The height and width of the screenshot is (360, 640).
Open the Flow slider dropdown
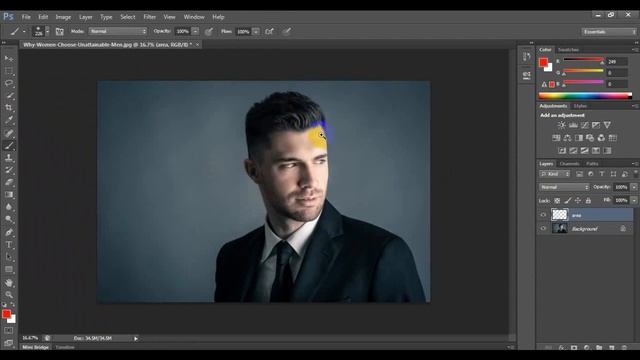point(256,31)
